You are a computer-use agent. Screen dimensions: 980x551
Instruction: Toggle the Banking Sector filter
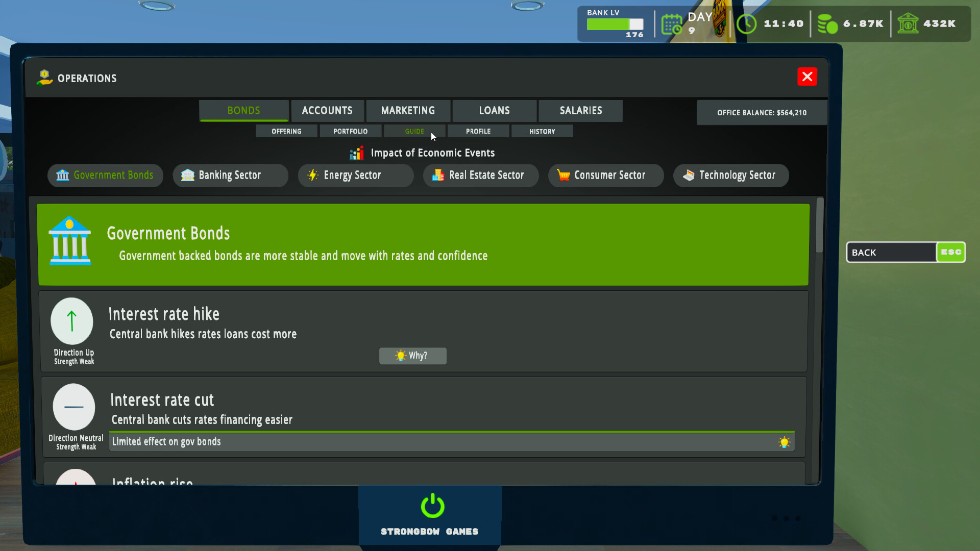point(230,175)
